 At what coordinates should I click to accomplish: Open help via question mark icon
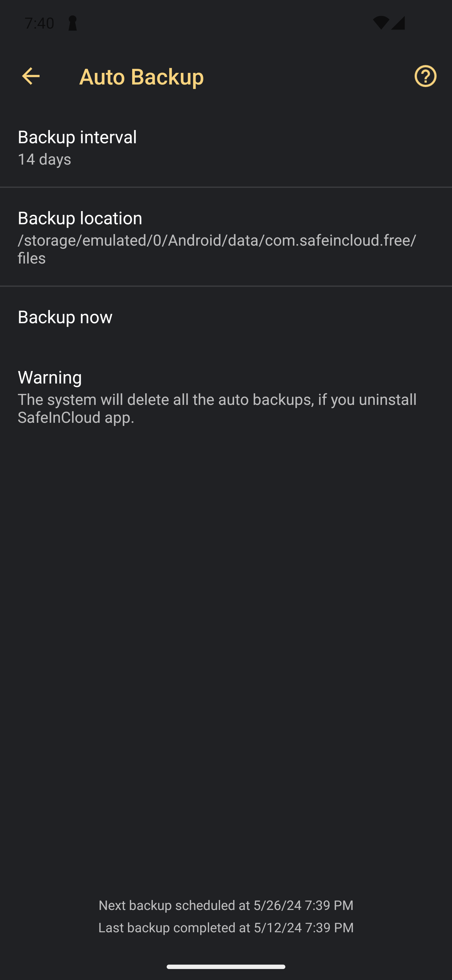(x=425, y=76)
